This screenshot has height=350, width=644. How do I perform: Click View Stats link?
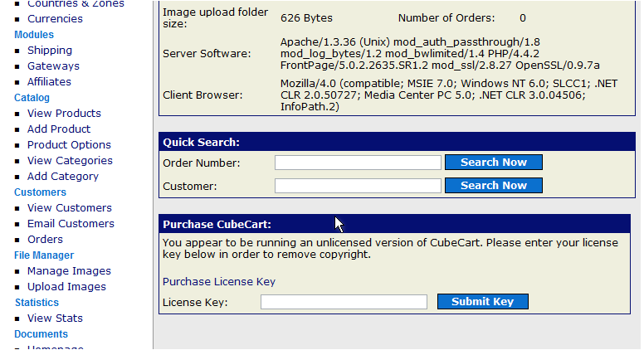55,318
